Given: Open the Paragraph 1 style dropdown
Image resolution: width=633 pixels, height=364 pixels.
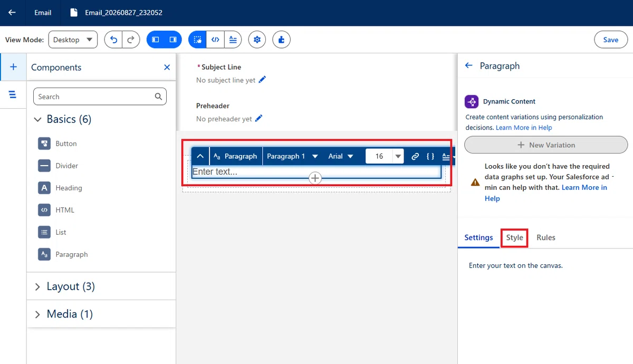Looking at the screenshot, I should coord(292,156).
